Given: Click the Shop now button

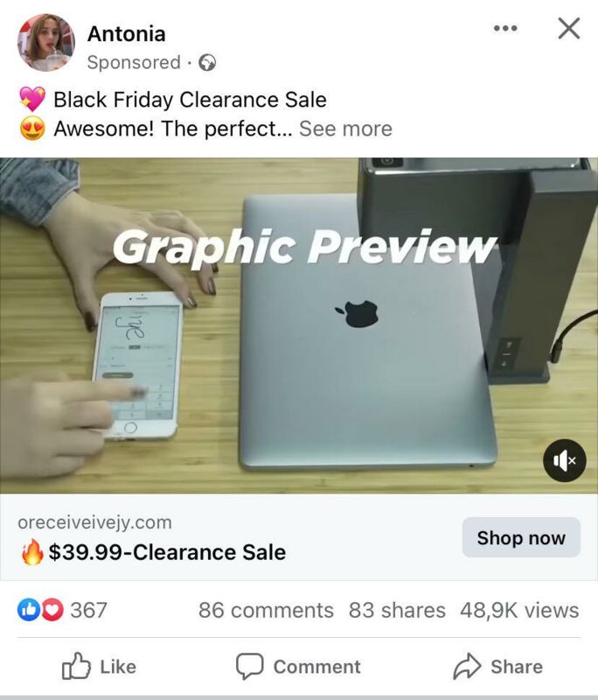Looking at the screenshot, I should [x=521, y=537].
